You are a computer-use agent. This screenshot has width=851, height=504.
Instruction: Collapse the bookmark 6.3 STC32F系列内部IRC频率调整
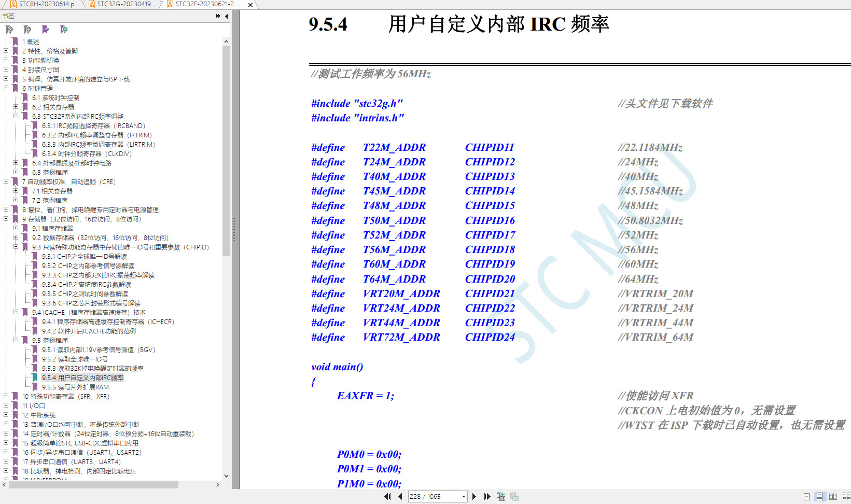tap(16, 116)
